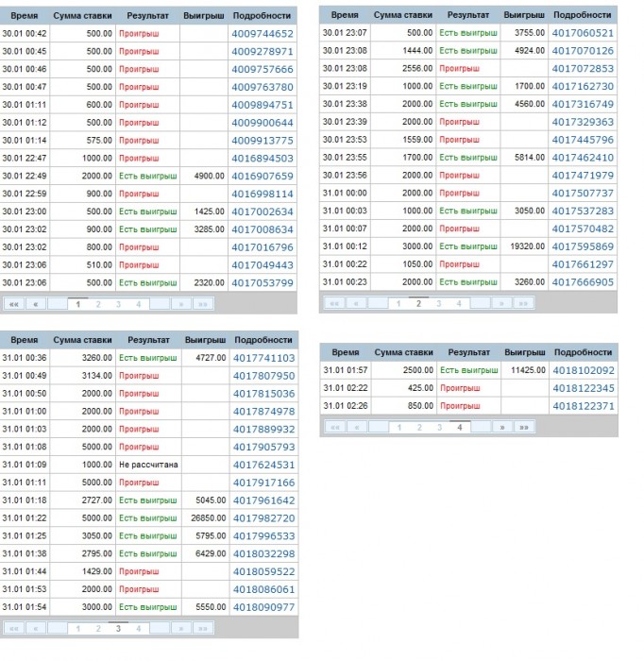Image resolution: width=644 pixels, height=661 pixels.
Task: Go to previous page in top-left table pager
Action: pos(36,304)
